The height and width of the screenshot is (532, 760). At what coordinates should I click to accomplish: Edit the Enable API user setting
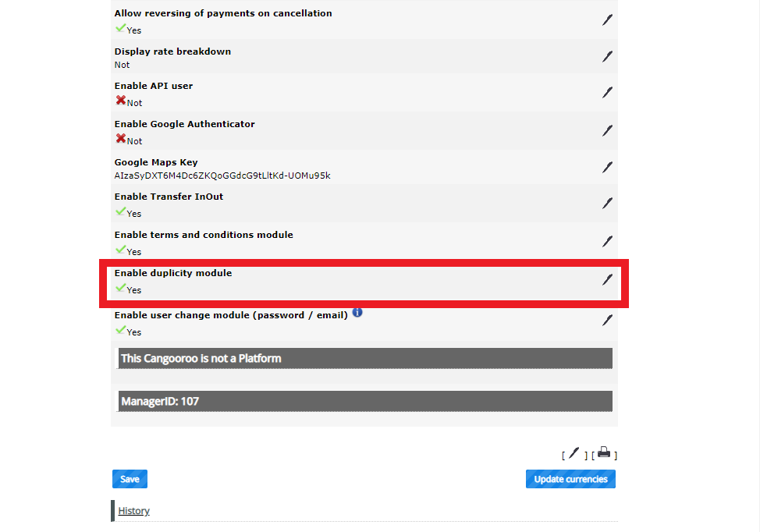tap(607, 93)
